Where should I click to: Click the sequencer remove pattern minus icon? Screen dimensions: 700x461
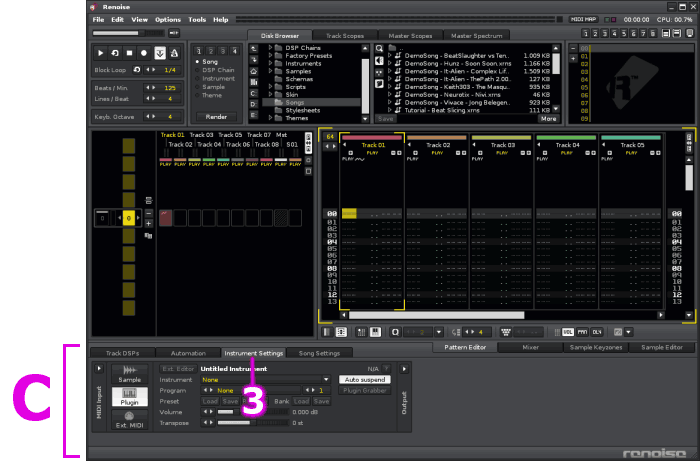tap(149, 213)
